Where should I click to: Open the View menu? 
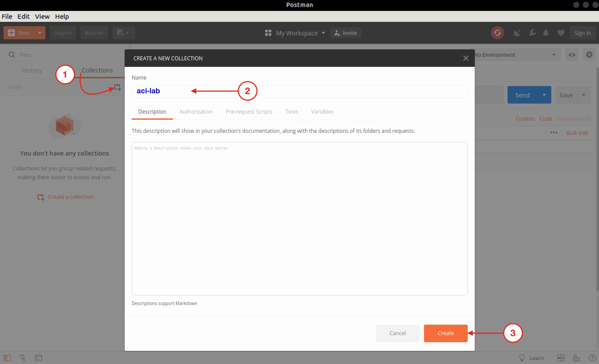coord(42,17)
